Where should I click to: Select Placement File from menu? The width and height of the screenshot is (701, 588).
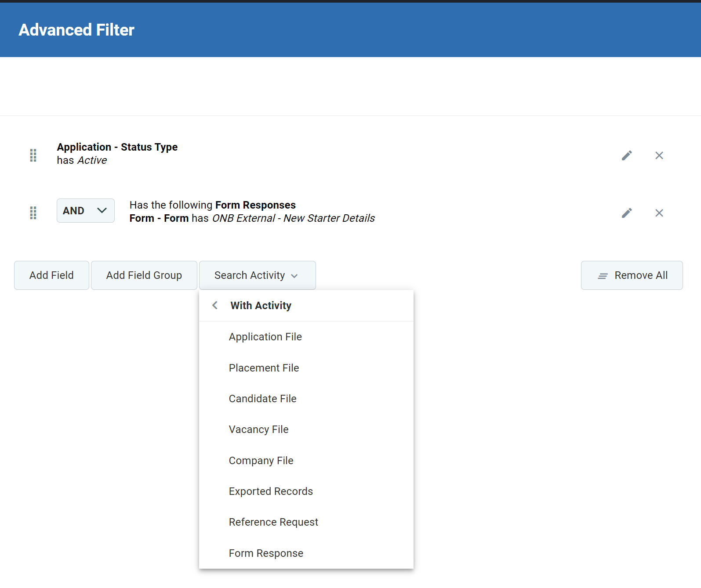point(306,368)
